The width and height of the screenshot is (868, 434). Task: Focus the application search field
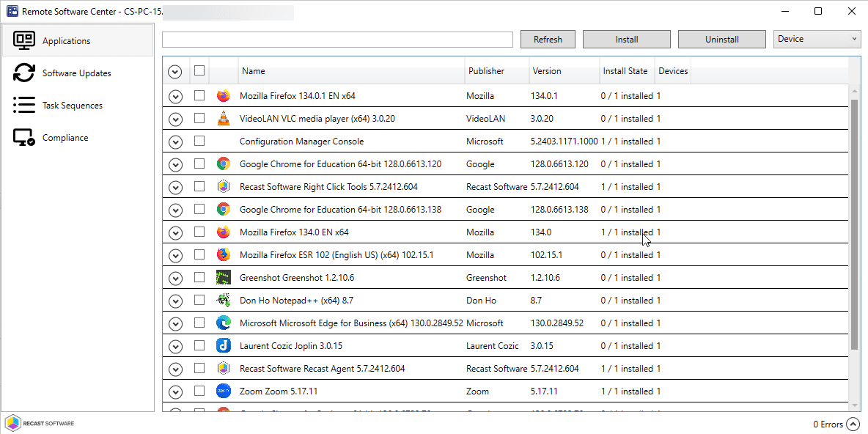337,40
